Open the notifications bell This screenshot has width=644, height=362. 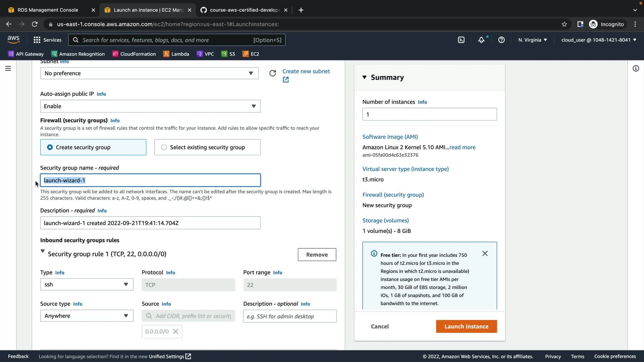[x=481, y=40]
